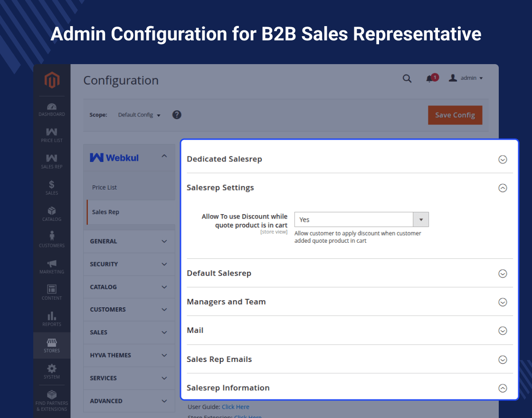Expand the Mail section
Viewport: 532px width, 418px height.
point(503,331)
